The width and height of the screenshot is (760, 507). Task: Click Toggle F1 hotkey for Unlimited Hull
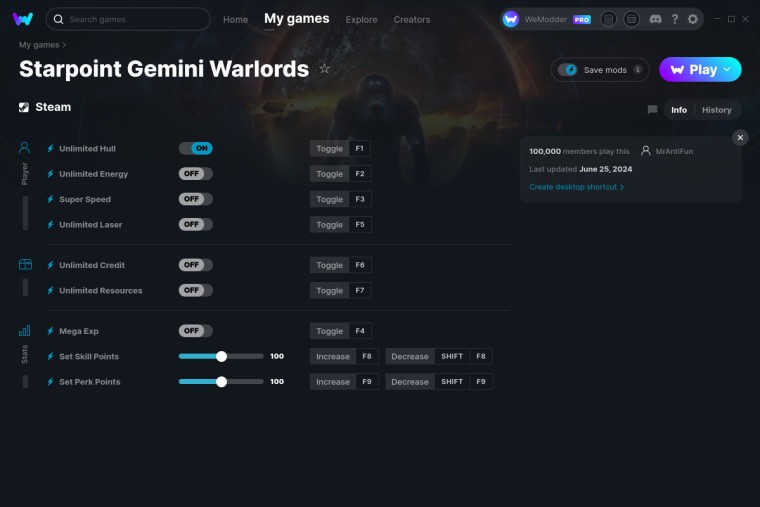pos(340,148)
